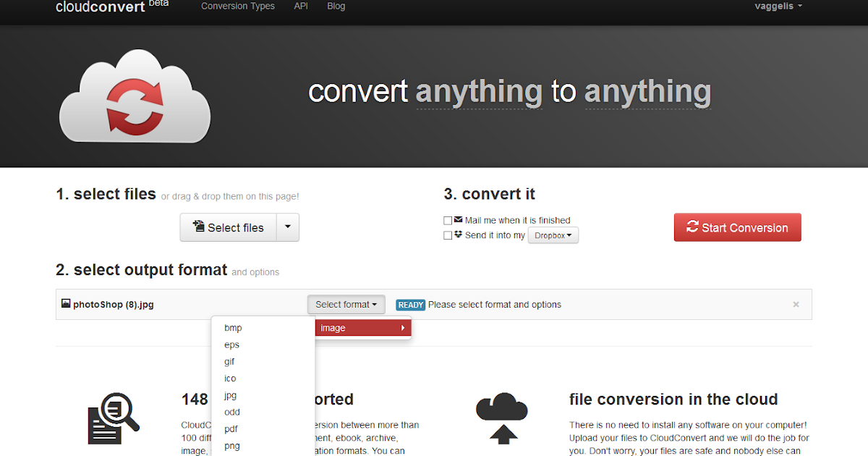Expand the Select files split-button arrow
This screenshot has height=456, width=868.
[x=287, y=227]
